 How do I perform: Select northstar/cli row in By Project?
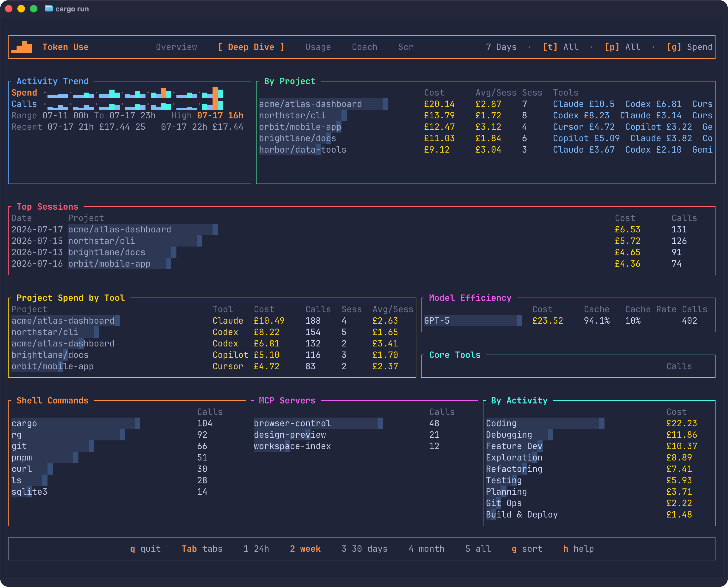click(486, 116)
